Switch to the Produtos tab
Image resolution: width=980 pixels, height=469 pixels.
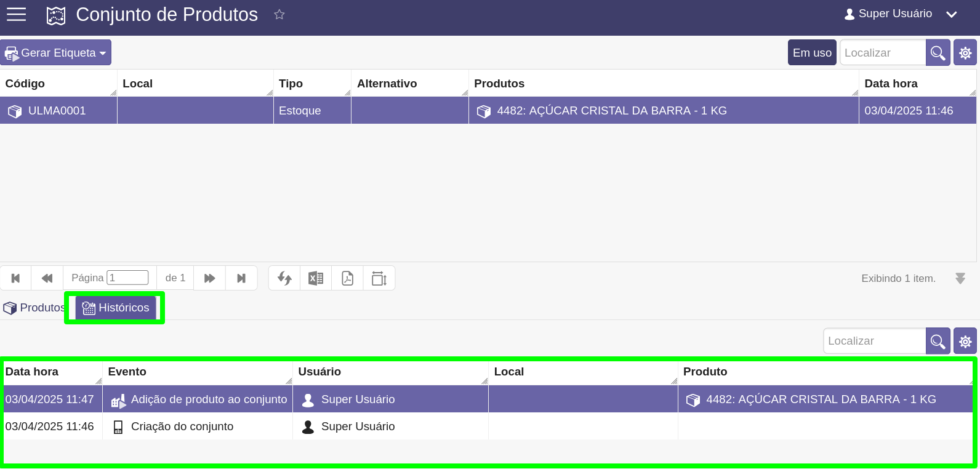tap(34, 308)
